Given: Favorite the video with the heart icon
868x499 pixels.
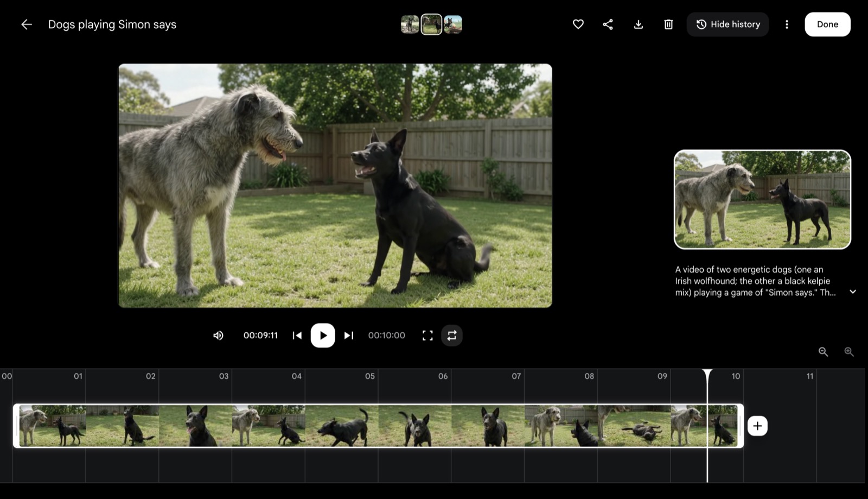Looking at the screenshot, I should pyautogui.click(x=578, y=24).
